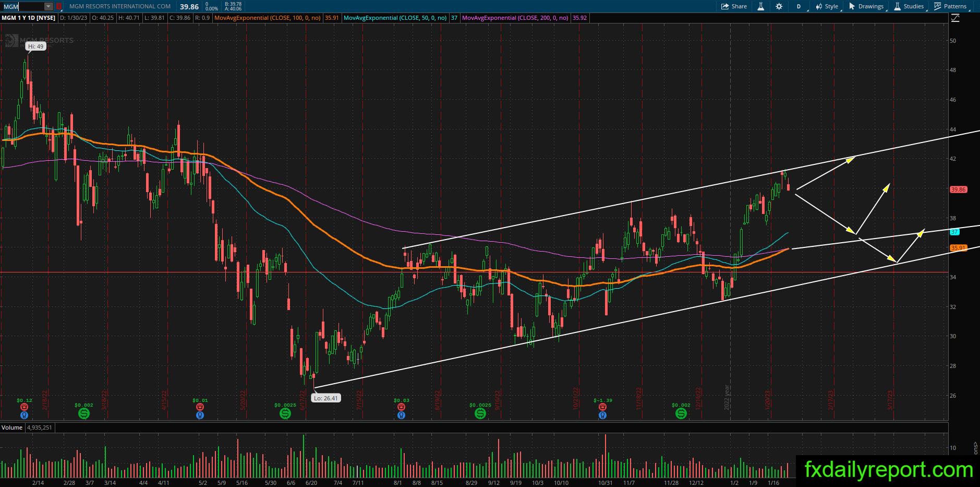Screen dimensions: 980x487
Task: Click the red 39.86 price axis tag
Action: click(959, 189)
